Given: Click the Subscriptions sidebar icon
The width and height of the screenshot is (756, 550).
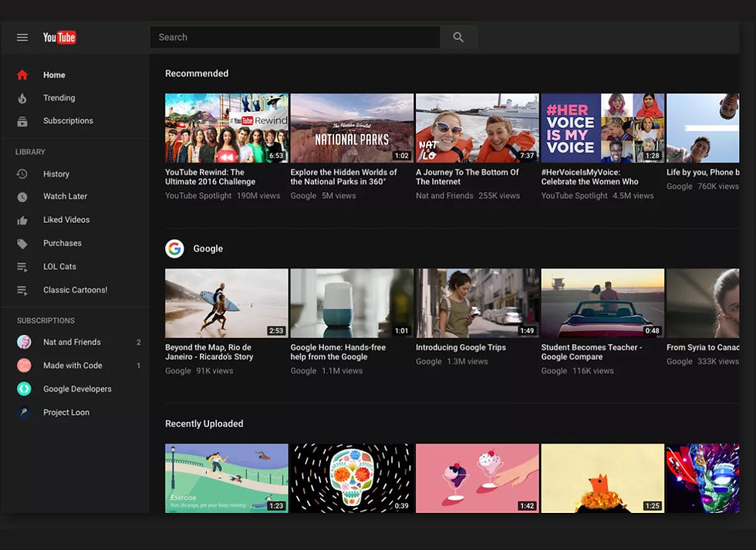Looking at the screenshot, I should coord(22,121).
